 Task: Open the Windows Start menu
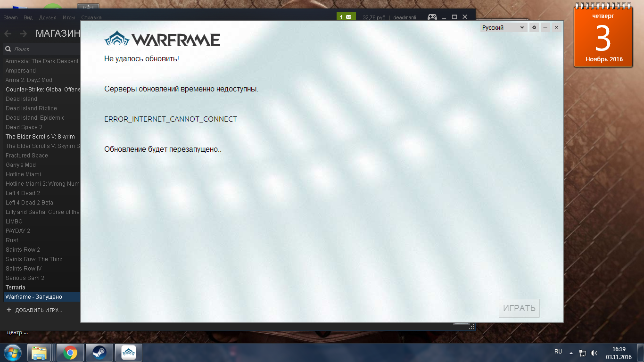(13, 352)
